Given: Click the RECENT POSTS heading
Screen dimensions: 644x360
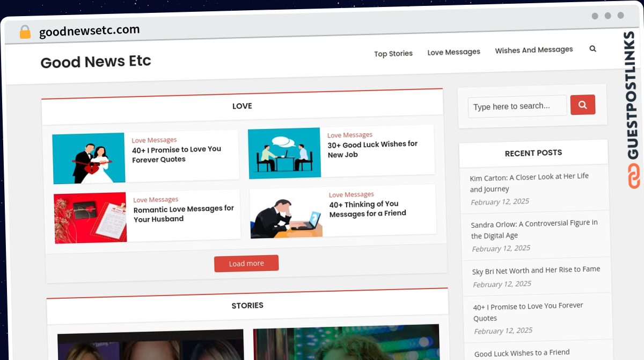Looking at the screenshot, I should [x=533, y=153].
